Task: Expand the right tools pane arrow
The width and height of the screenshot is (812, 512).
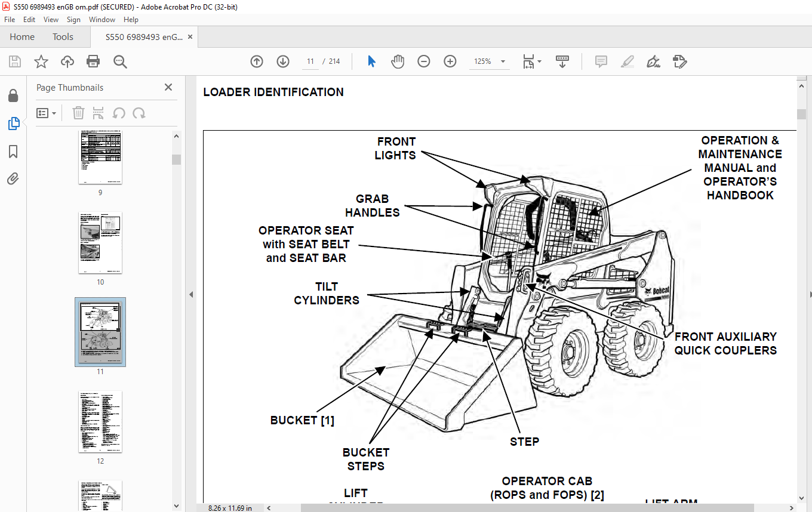Action: coord(810,294)
